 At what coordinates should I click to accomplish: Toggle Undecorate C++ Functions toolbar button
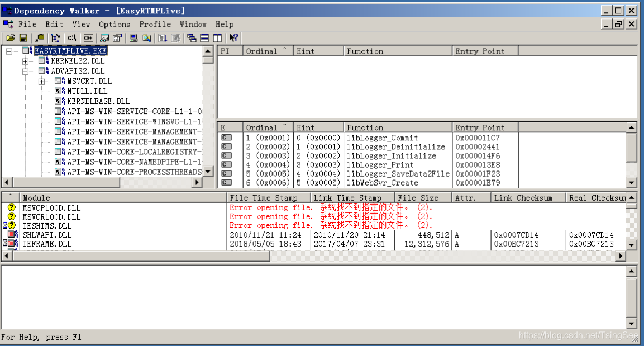pos(88,38)
